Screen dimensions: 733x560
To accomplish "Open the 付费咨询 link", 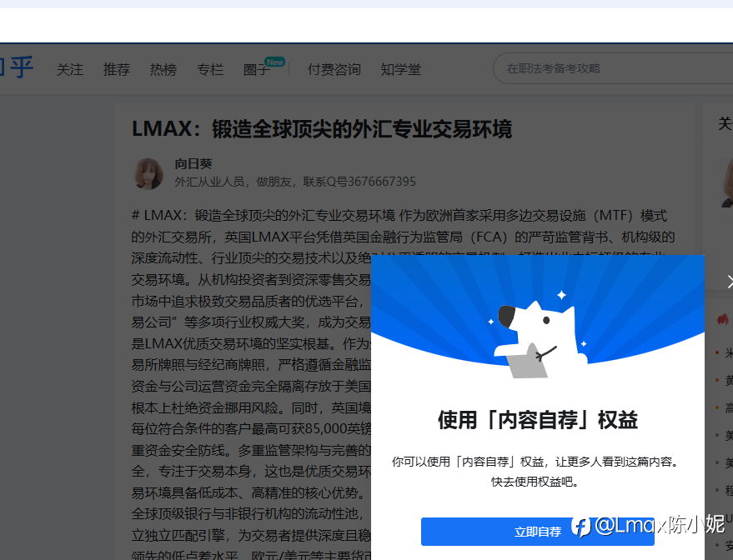I will [x=334, y=70].
